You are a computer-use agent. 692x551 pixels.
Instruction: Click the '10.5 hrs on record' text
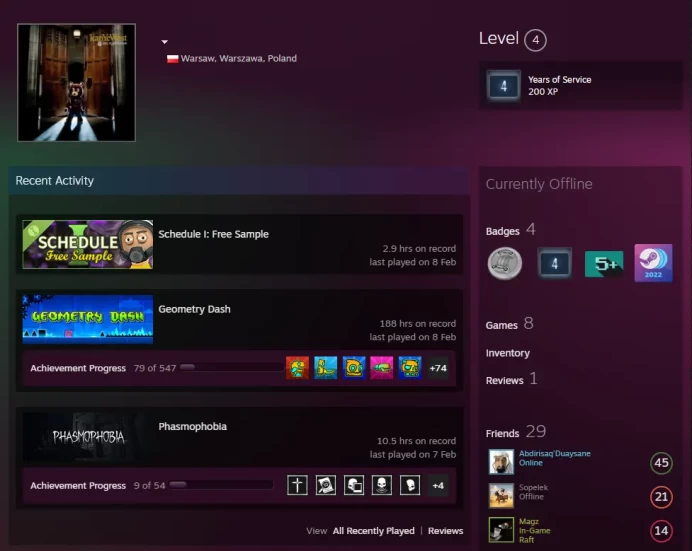[416, 441]
